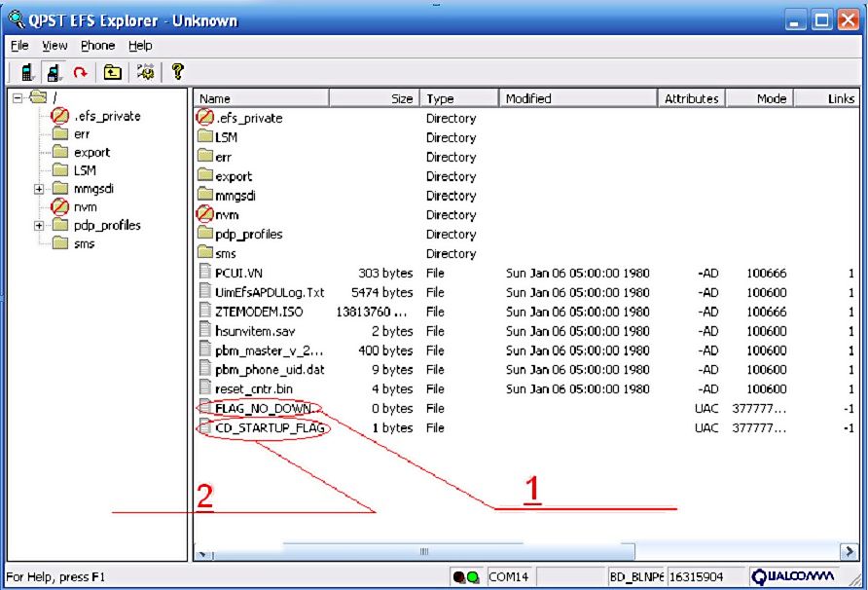Click the BD_BLNP6 status bar field

[636, 577]
